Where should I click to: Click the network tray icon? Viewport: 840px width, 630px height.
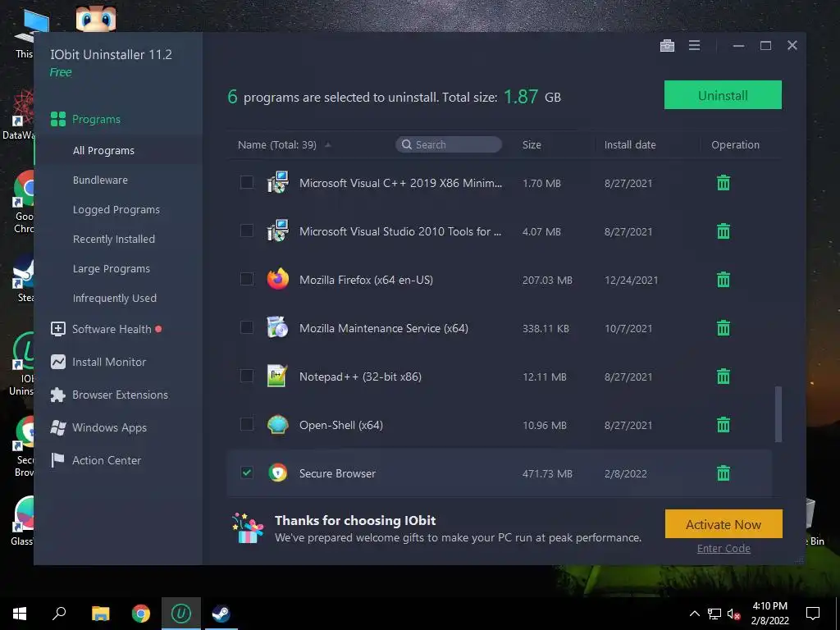[x=714, y=614]
